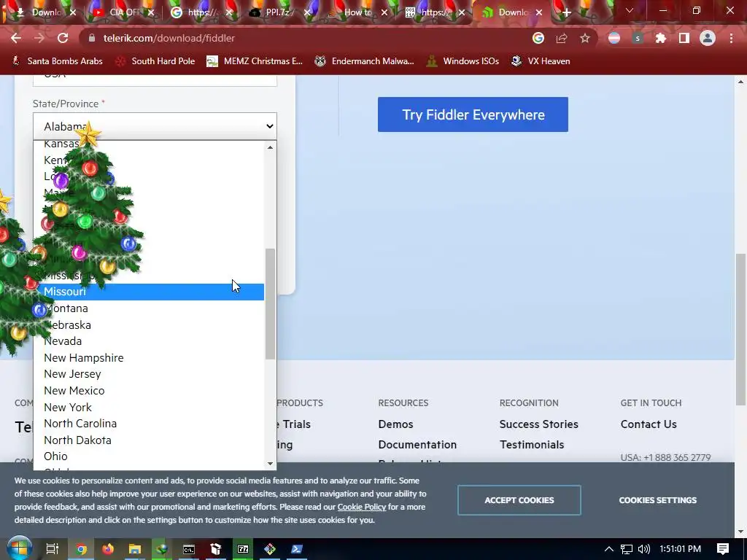Open PowerShell from the taskbar
The image size is (747, 560).
[x=297, y=549]
